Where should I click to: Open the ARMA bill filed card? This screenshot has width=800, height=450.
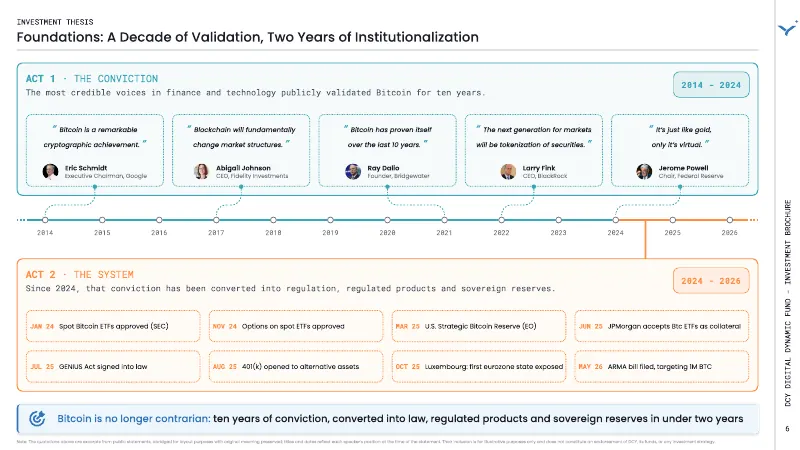[662, 366]
